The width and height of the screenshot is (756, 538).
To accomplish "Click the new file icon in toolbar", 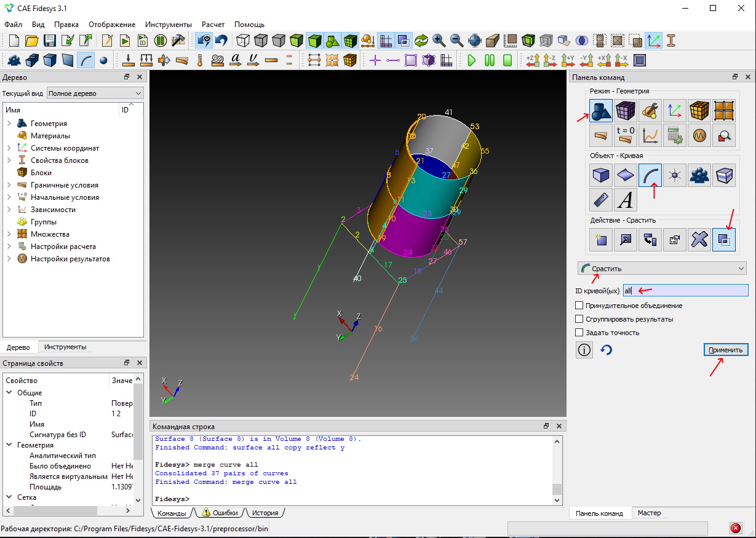I will (x=14, y=41).
